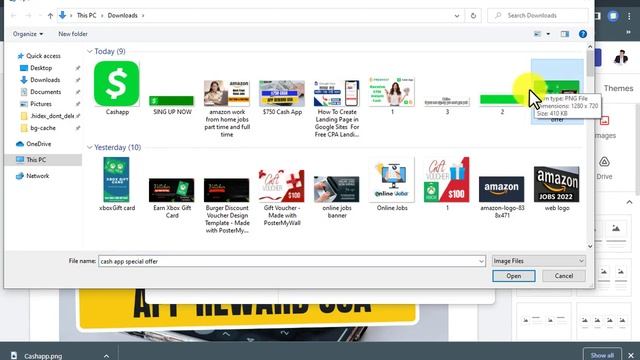Click the Search Downloads field

pos(538,16)
